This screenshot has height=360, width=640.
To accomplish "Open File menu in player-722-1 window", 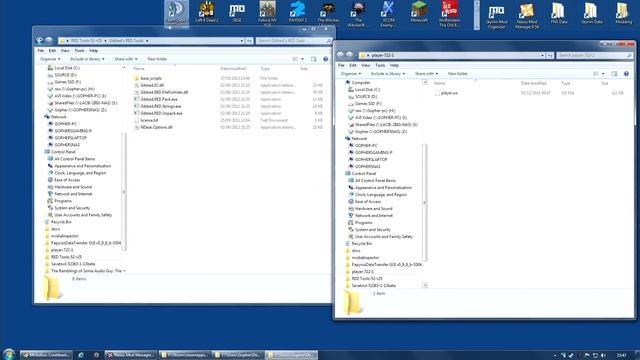I will click(x=341, y=65).
